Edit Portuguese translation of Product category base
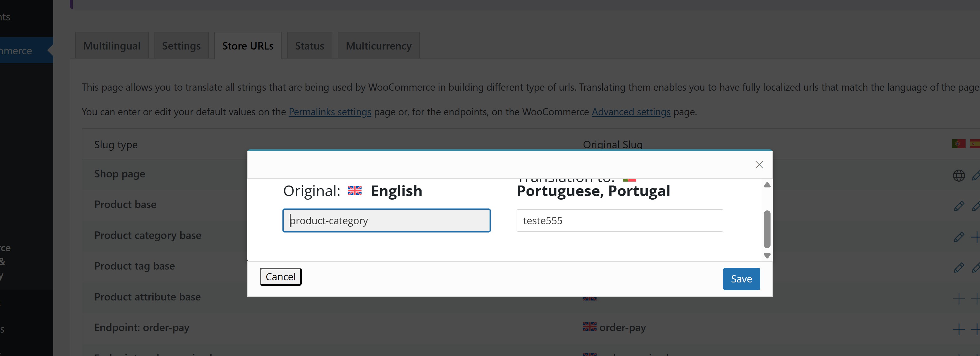 click(959, 237)
